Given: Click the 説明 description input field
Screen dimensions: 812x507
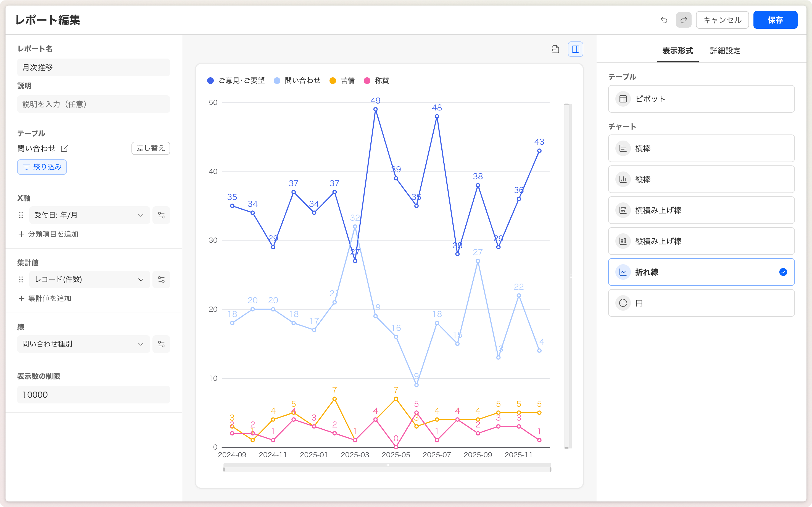Looking at the screenshot, I should tap(94, 104).
